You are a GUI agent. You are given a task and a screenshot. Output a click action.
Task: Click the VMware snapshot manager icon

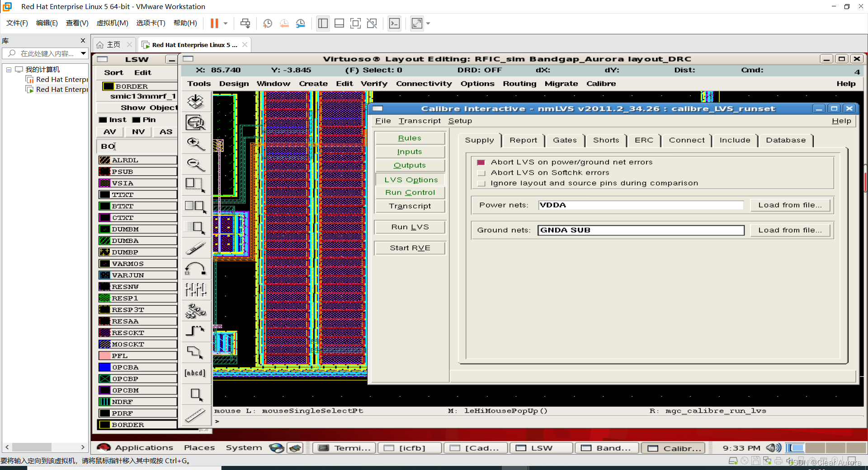[301, 23]
